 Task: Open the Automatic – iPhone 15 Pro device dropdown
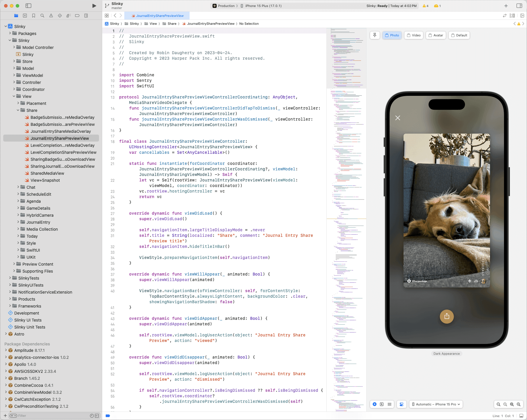[x=436, y=404]
